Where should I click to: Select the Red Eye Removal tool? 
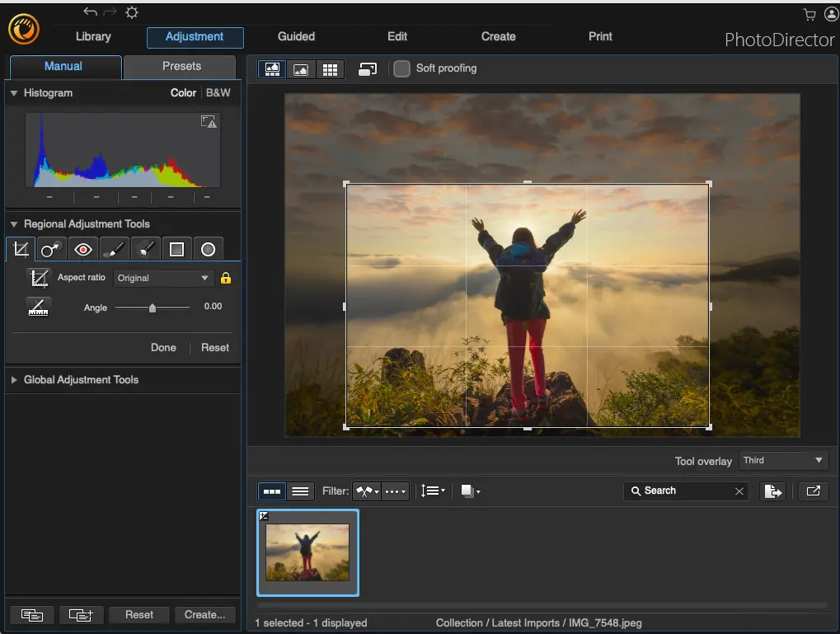(82, 248)
